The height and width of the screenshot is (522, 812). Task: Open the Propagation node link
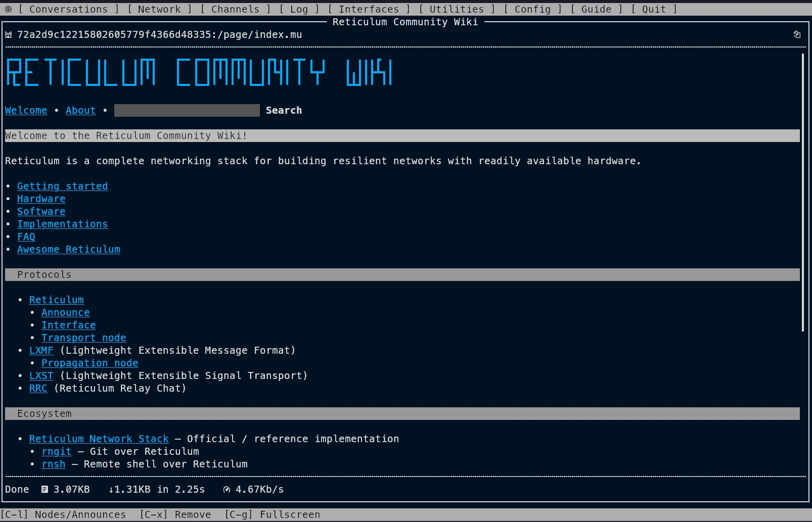90,363
